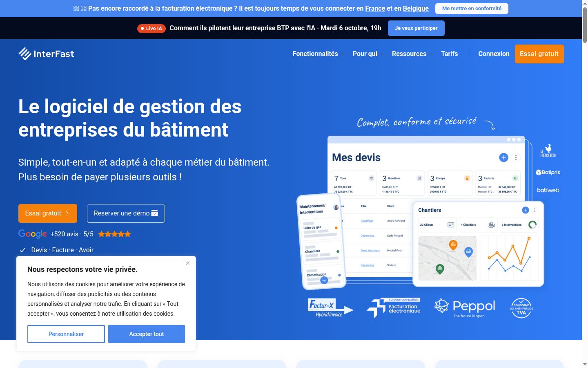Image resolution: width=588 pixels, height=368 pixels.
Task: Click the Batiprix logo
Action: coord(548,173)
